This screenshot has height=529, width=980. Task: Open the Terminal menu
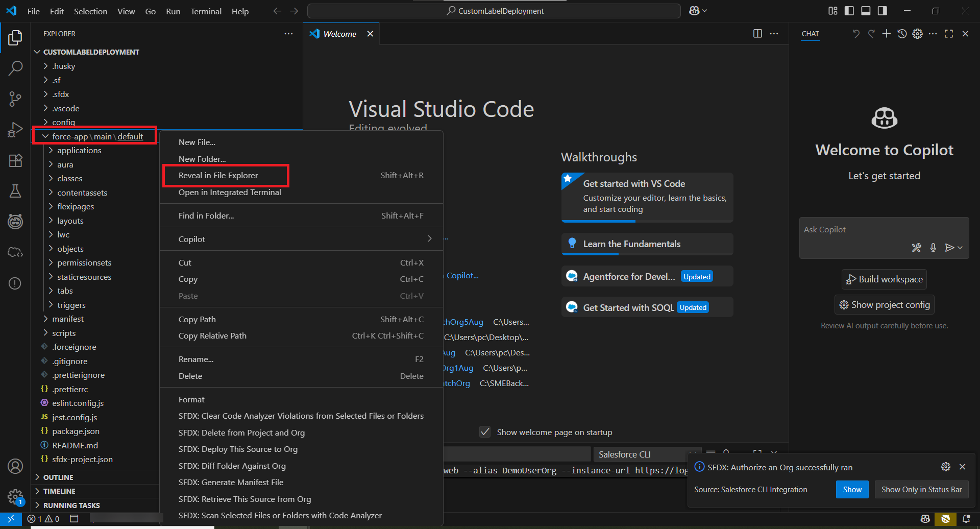click(206, 11)
